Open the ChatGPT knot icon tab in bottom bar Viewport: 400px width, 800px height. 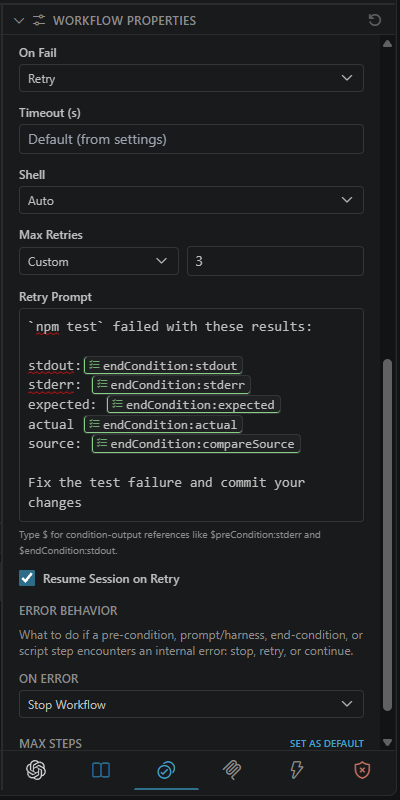[36, 770]
